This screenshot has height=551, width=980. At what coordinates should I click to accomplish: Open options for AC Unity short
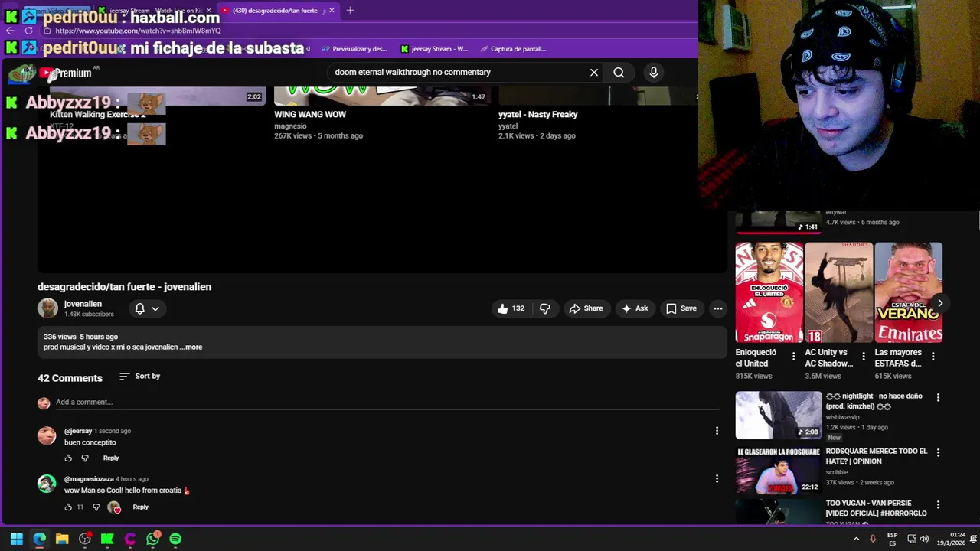[x=863, y=357]
